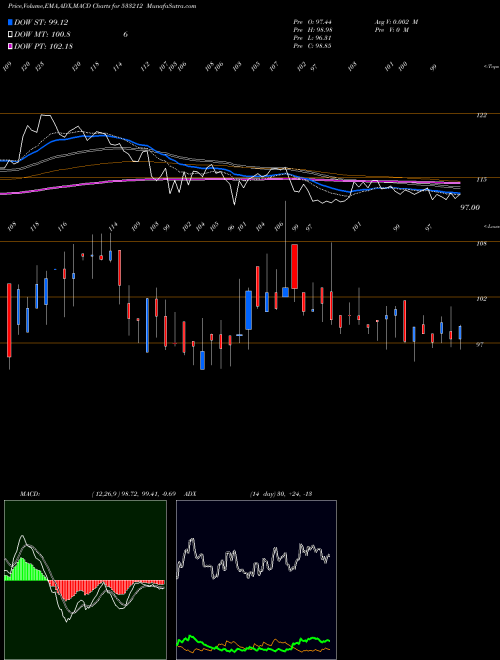Click the blue DOW ST legend swatch

tap(10, 22)
